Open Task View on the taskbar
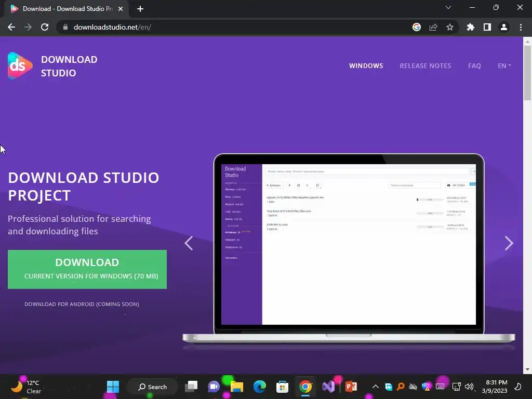 (191, 387)
